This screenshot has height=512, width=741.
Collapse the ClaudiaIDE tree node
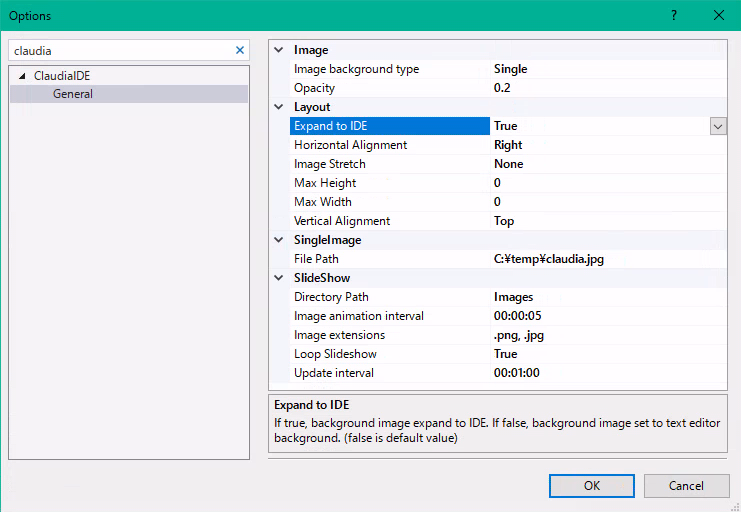[22, 76]
